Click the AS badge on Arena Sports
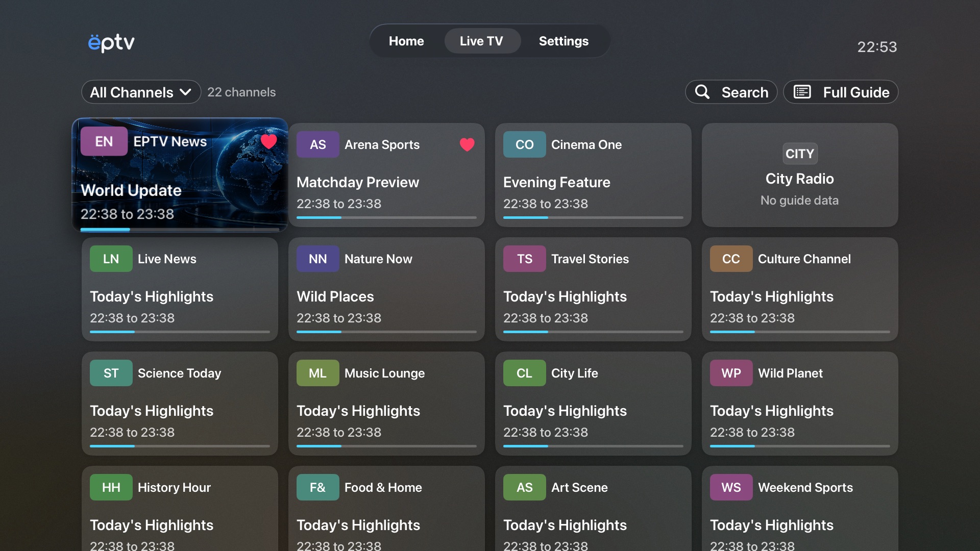Viewport: 980px width, 551px height. point(318,145)
